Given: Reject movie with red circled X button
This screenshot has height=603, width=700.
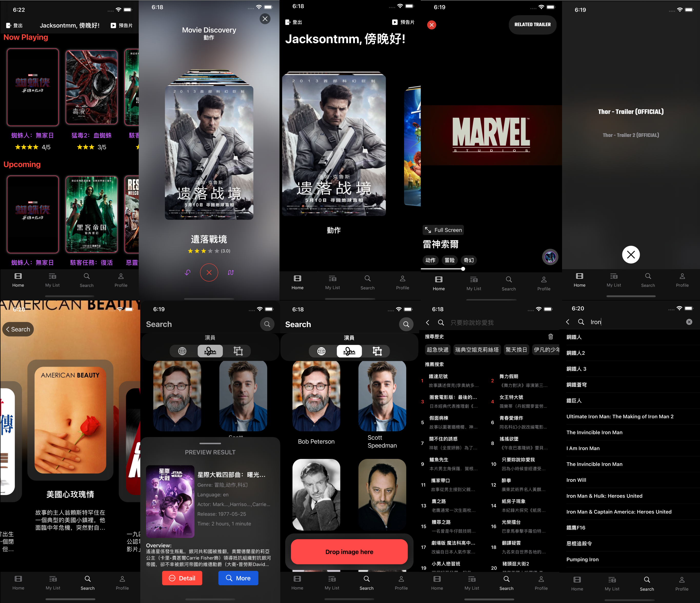Looking at the screenshot, I should (209, 272).
